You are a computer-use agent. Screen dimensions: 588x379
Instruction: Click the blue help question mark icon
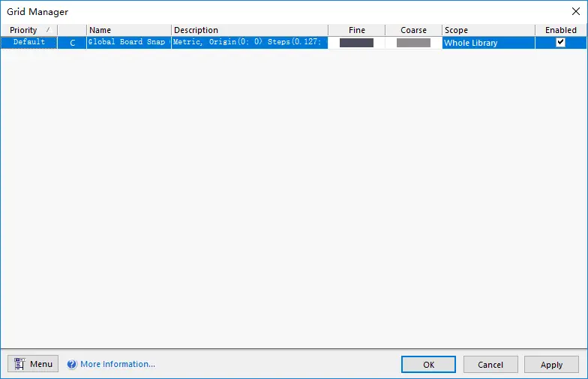[x=72, y=365]
